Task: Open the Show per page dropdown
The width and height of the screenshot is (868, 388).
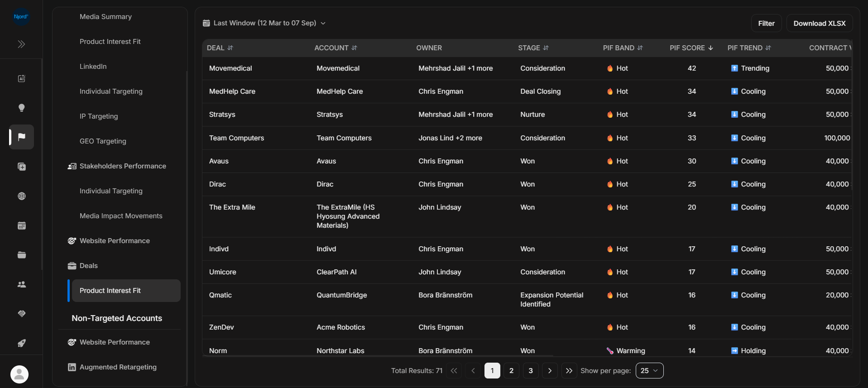Action: coord(649,371)
